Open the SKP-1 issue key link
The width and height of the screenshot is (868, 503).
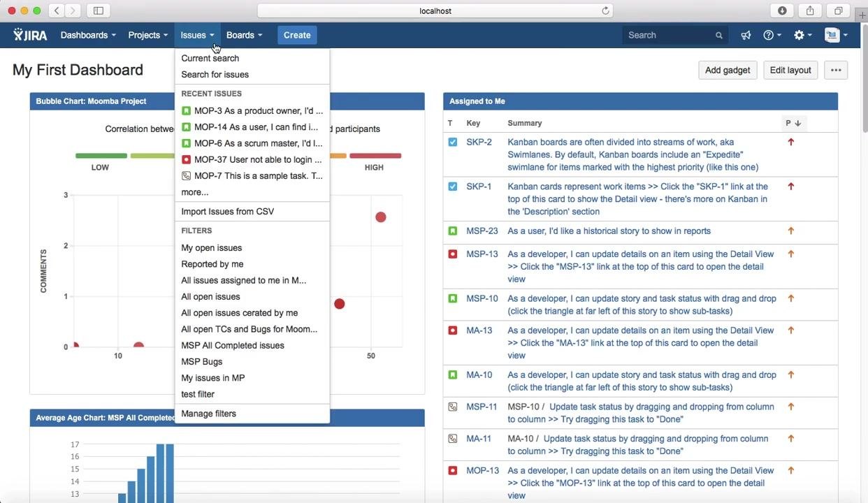tap(479, 187)
